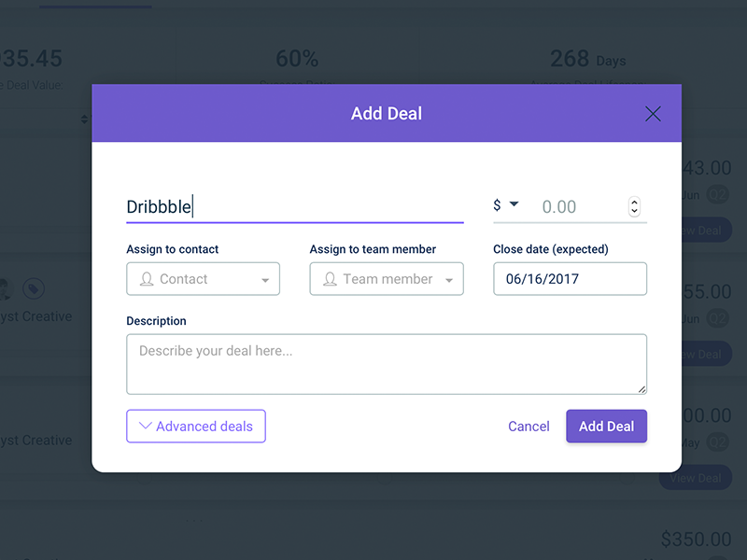Image resolution: width=747 pixels, height=560 pixels.
Task: Click the person icon in the Contact field
Action: click(147, 279)
